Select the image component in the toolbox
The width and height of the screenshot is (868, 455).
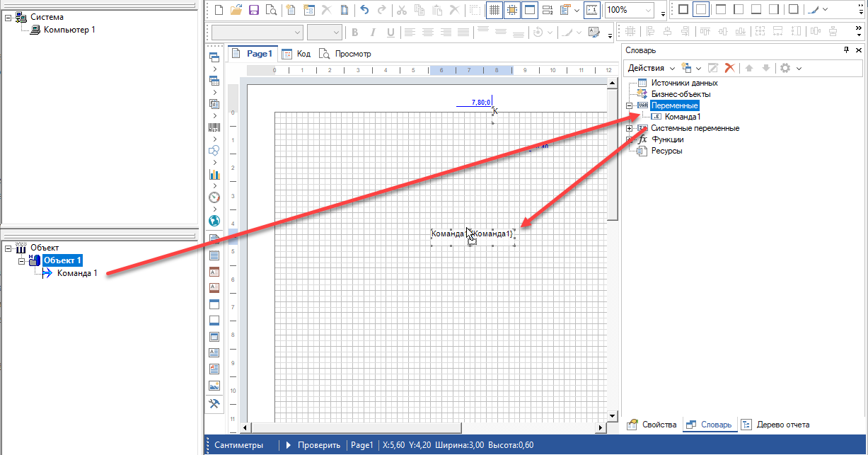tap(214, 386)
